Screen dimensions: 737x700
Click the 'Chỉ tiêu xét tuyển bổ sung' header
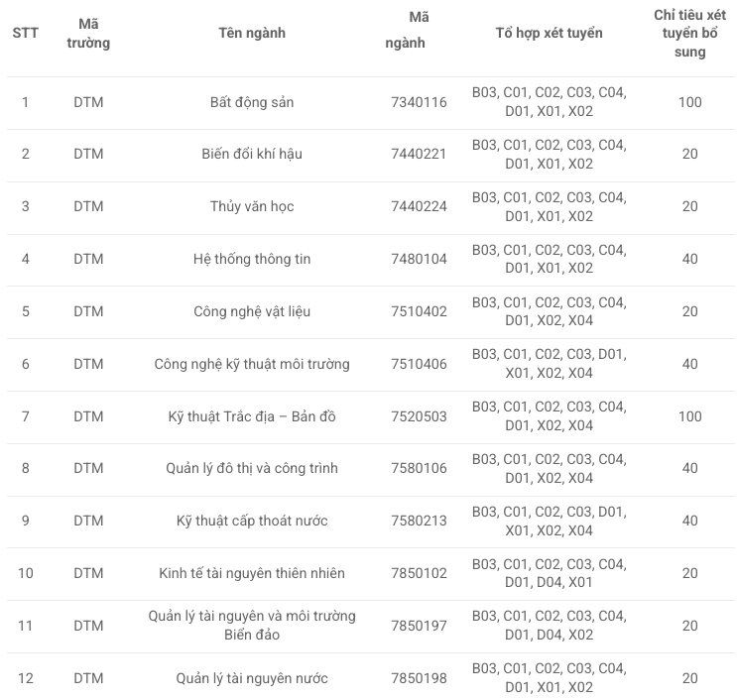tap(689, 33)
